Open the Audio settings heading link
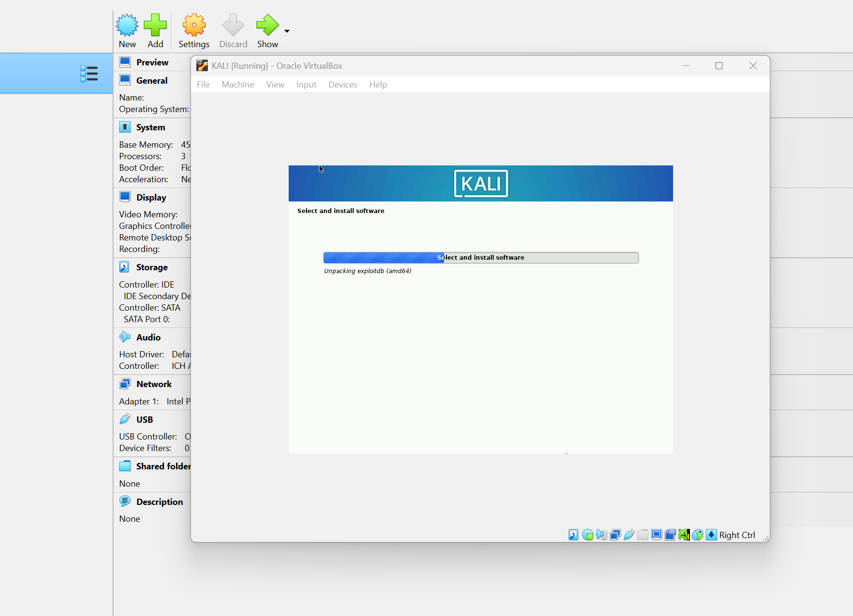Viewport: 853px width, 616px height. click(149, 338)
